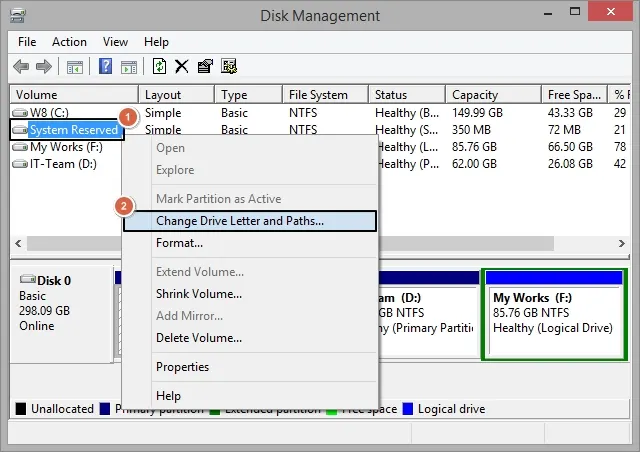Click the System Reserved drive icon
The image size is (640, 452).
(20, 130)
